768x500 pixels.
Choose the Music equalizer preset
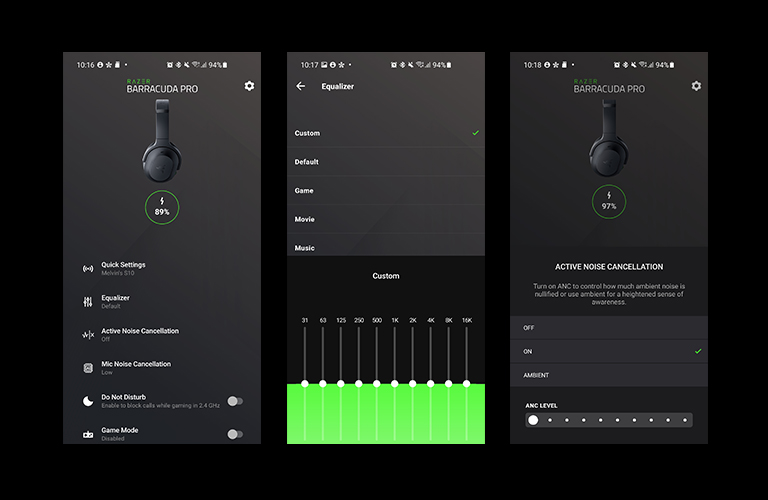pos(386,245)
